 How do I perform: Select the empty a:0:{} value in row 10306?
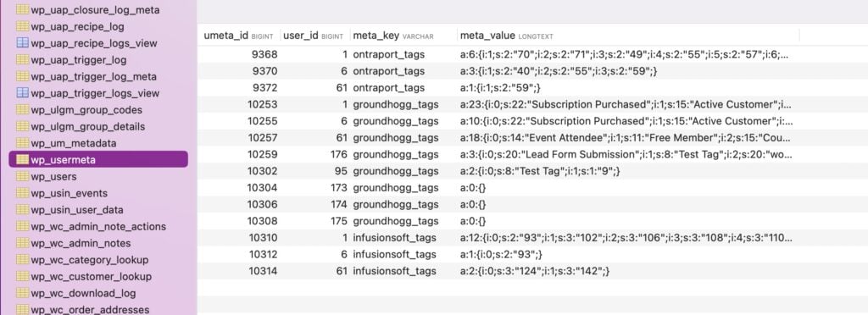[x=473, y=204]
